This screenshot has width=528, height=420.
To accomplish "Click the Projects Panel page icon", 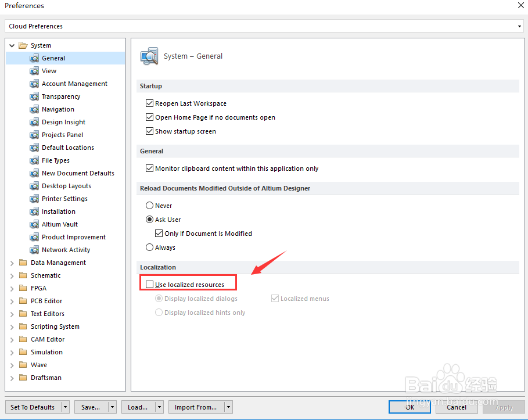I will pyautogui.click(x=34, y=135).
